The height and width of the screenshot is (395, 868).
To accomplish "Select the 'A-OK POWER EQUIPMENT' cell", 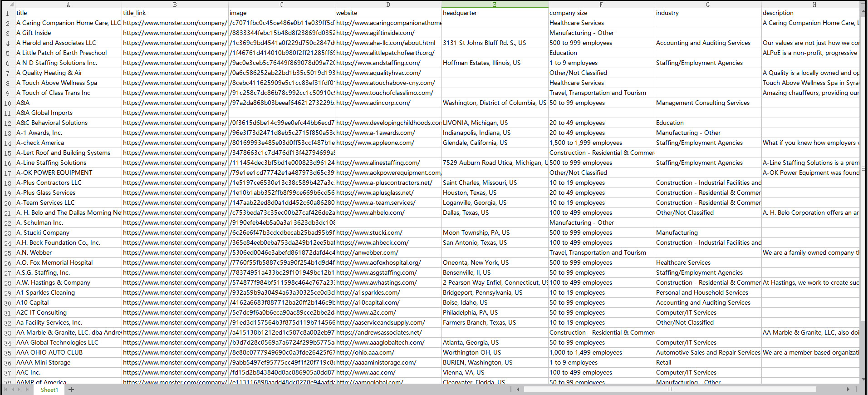I will (68, 173).
